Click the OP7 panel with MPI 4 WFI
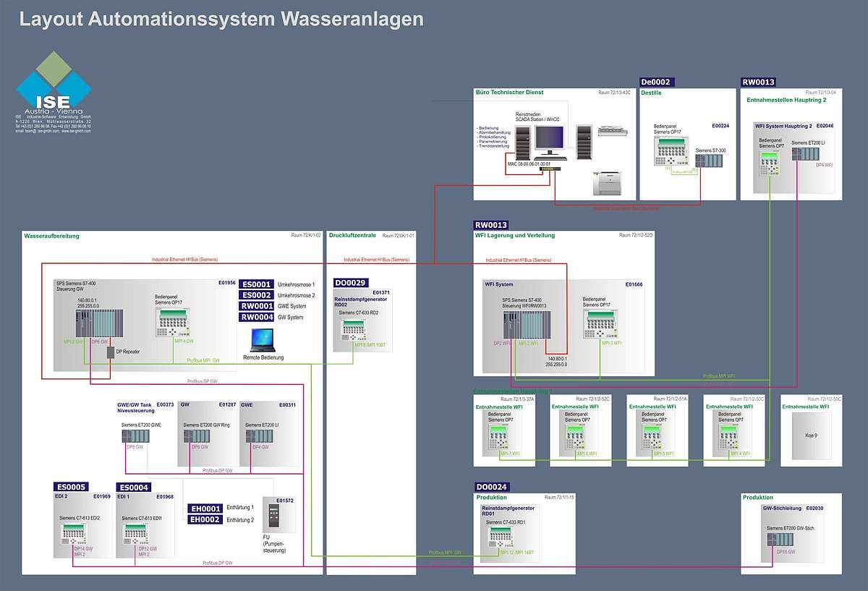This screenshot has height=591, width=868. [x=731, y=438]
